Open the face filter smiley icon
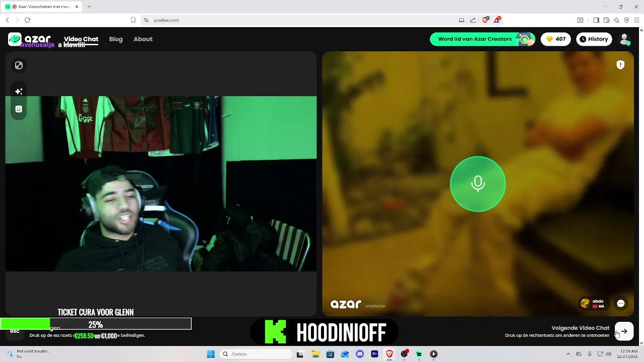Image resolution: width=644 pixels, height=362 pixels. pyautogui.click(x=19, y=109)
